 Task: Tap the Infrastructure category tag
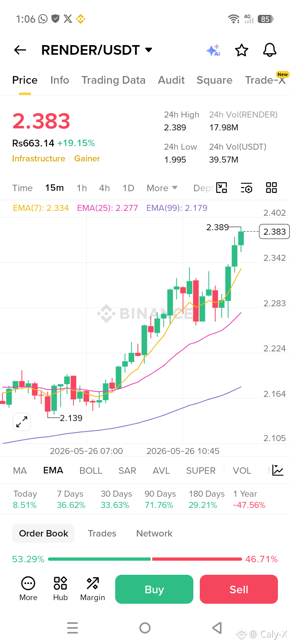(39, 159)
